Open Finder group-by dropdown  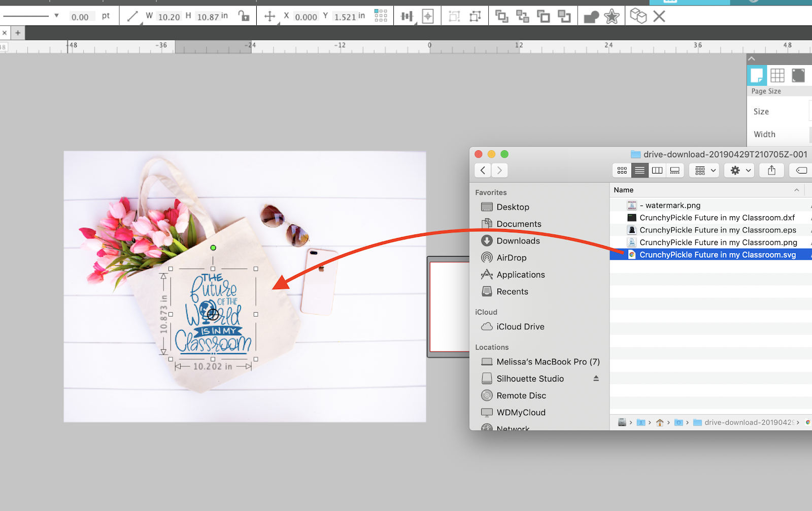[705, 171]
